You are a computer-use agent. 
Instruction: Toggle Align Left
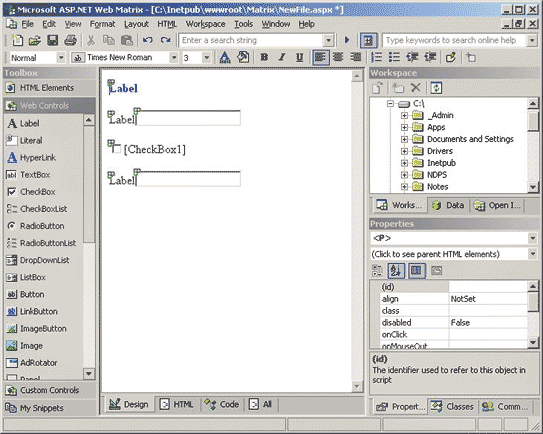click(320, 57)
